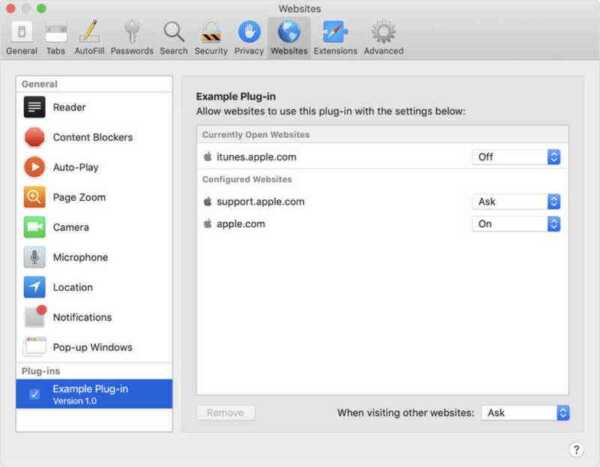Viewport: 600px width, 467px height.
Task: Uncheck the Example Plug-in checkbox
Action: pos(35,394)
